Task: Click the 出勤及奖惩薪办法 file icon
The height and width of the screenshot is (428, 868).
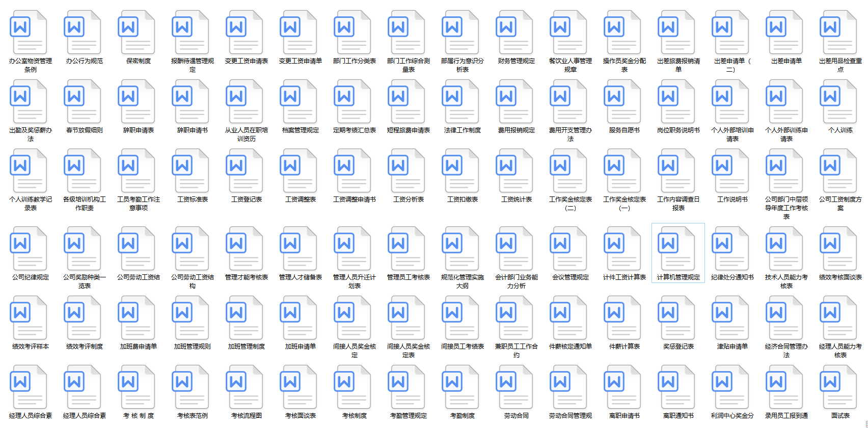Action: pyautogui.click(x=29, y=102)
